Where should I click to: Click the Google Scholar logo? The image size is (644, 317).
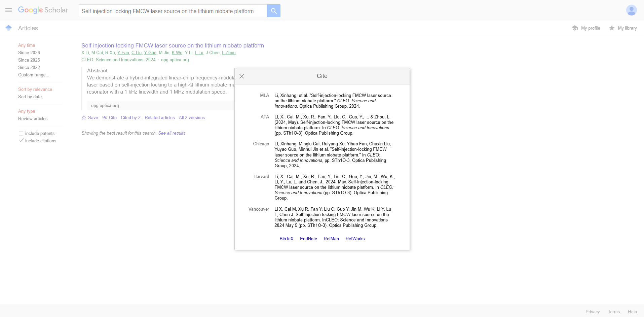[43, 10]
